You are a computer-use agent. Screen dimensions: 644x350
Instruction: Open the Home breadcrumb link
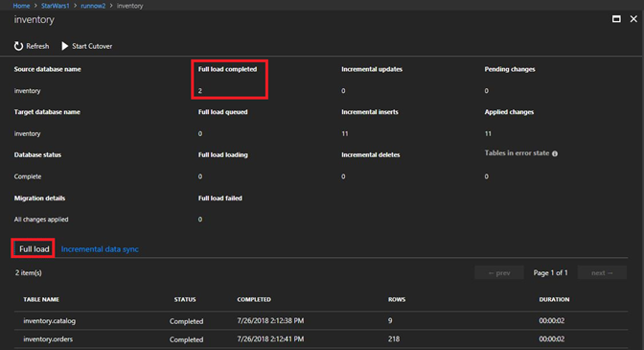pos(21,6)
